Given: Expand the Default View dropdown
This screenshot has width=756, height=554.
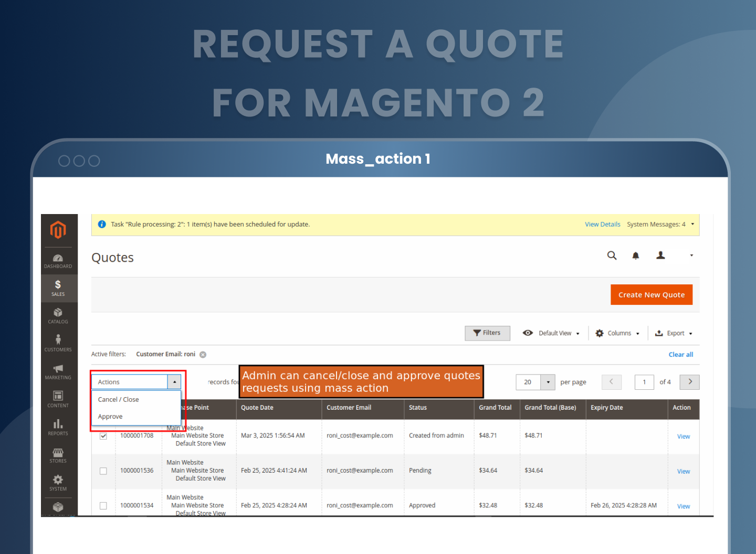Looking at the screenshot, I should (x=551, y=333).
